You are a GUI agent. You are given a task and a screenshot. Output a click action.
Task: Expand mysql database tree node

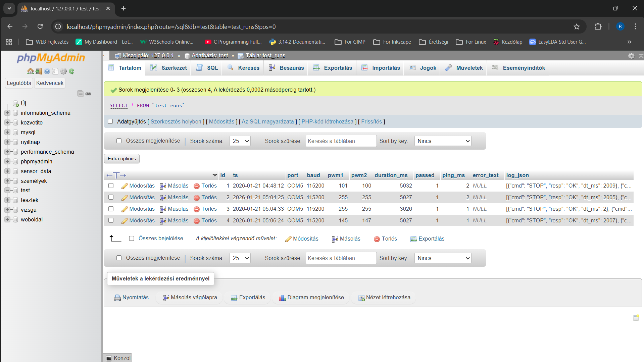click(x=7, y=132)
